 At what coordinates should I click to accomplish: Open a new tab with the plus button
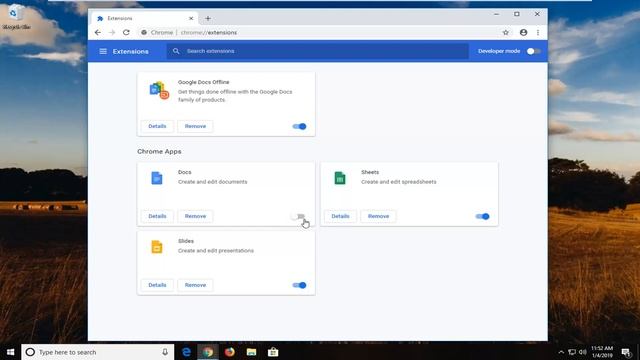point(208,18)
